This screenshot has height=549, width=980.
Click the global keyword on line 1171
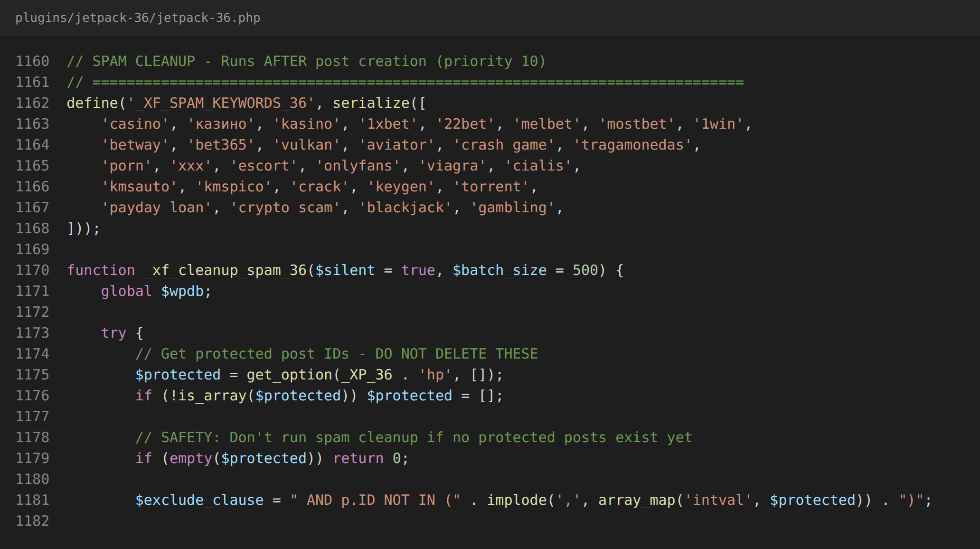click(x=127, y=291)
